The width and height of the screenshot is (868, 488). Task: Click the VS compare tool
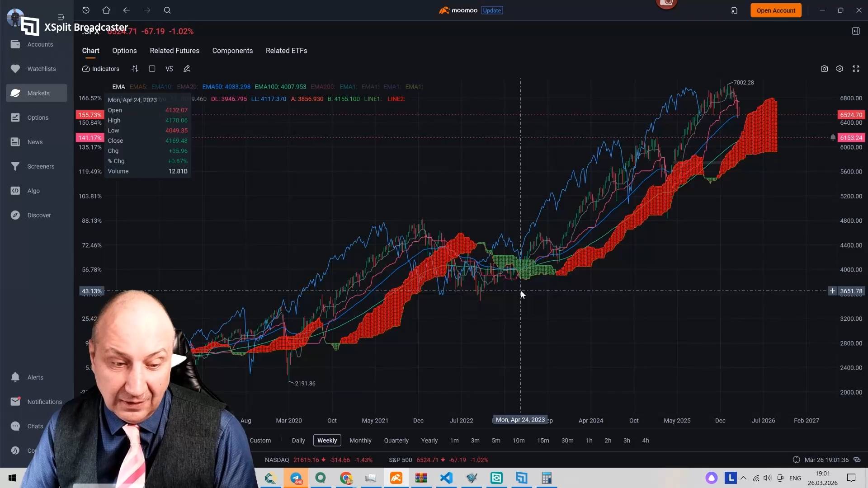(x=169, y=69)
